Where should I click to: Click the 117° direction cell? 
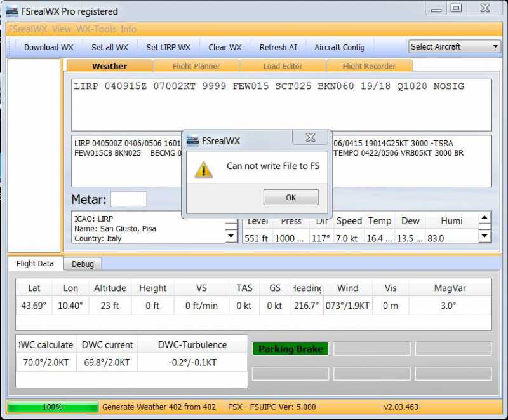point(321,238)
